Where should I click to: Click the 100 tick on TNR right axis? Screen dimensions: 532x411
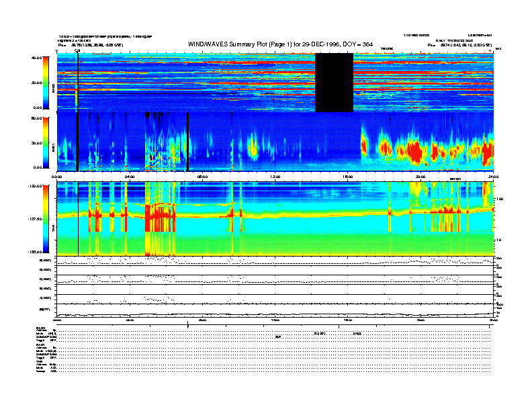500,199
